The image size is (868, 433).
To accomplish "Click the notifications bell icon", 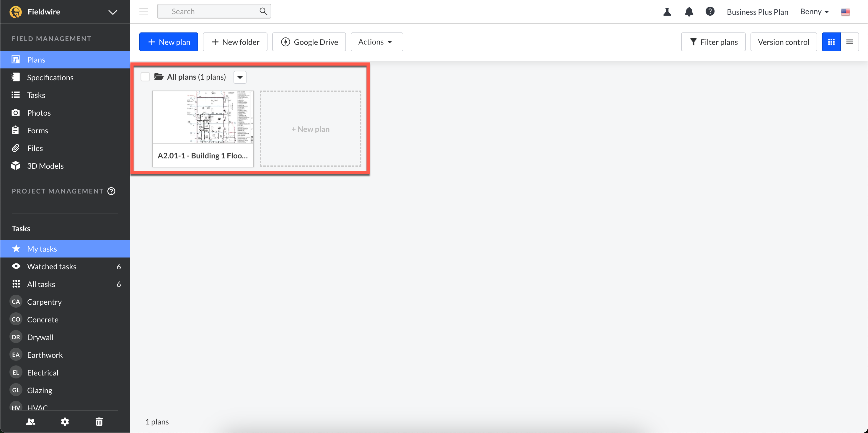I will (x=689, y=12).
